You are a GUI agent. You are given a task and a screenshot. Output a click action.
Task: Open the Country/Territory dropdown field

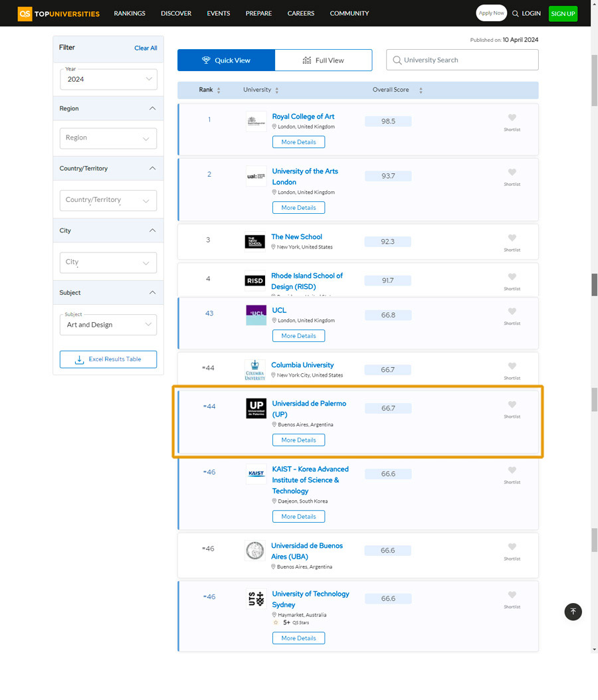108,201
